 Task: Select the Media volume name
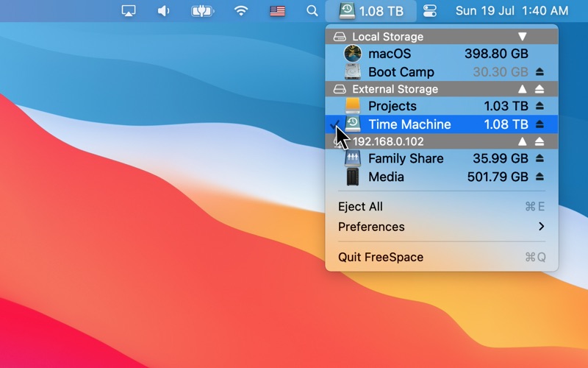click(386, 177)
